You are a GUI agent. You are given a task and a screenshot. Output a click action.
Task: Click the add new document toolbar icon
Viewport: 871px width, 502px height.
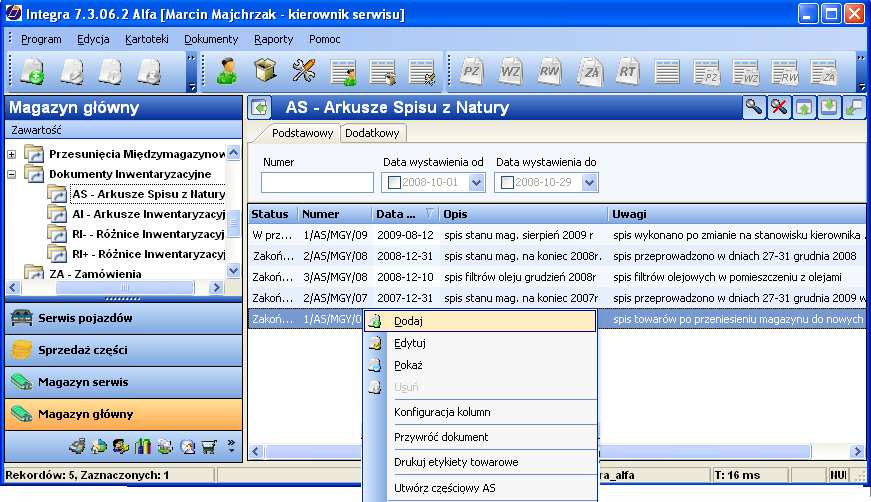point(33,72)
